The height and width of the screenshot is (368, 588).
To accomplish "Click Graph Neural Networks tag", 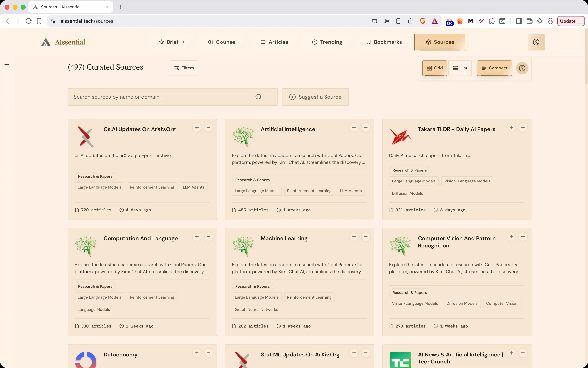I will (256, 310).
